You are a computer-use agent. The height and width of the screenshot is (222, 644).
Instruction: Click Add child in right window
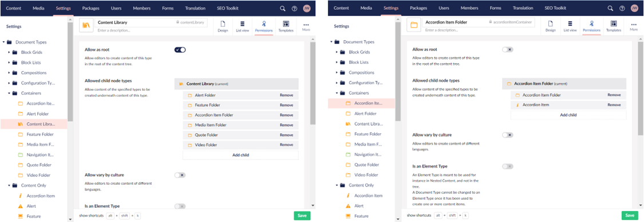pyautogui.click(x=568, y=115)
